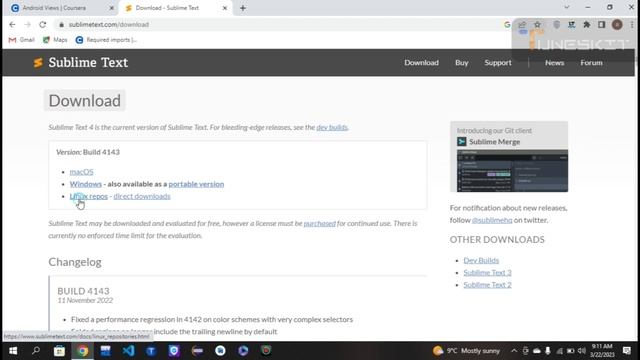Open the tab search dropdown arrow
This screenshot has width=640, height=360.
coord(567,7)
